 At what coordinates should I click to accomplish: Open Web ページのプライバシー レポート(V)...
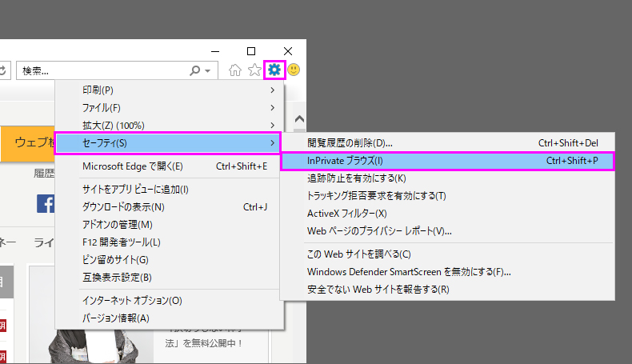pyautogui.click(x=447, y=231)
